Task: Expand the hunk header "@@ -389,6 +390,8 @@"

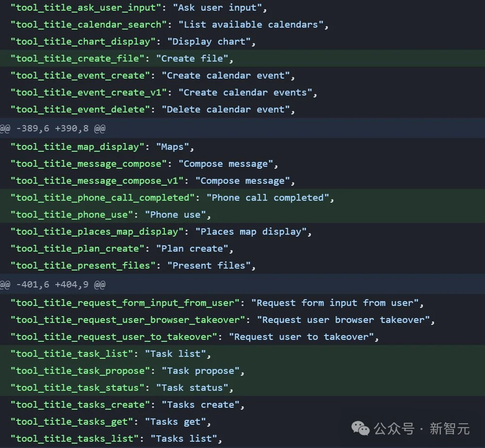Action: click(x=53, y=128)
